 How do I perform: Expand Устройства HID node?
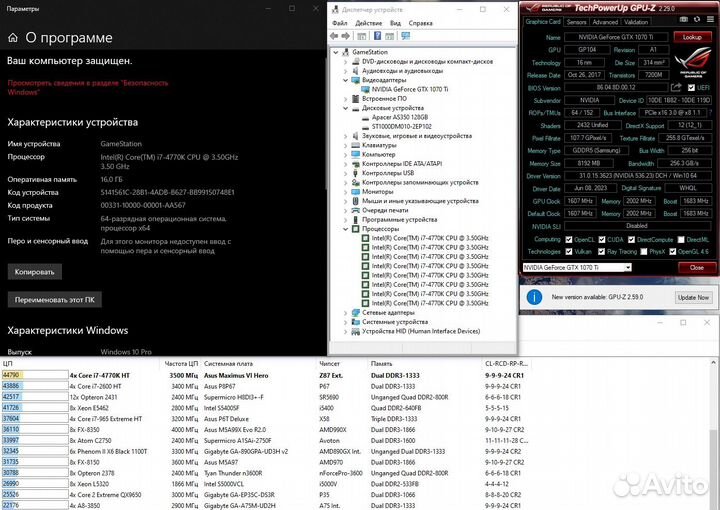(345, 331)
